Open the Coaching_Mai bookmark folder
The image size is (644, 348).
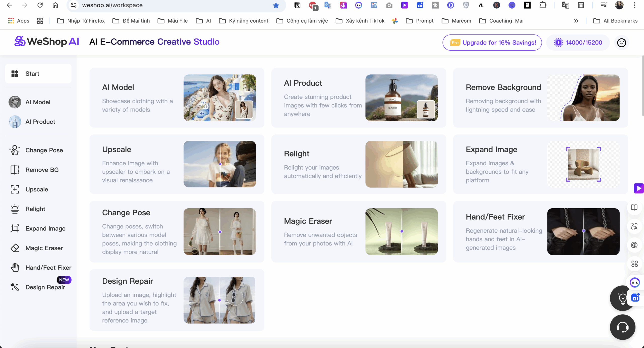pos(501,21)
